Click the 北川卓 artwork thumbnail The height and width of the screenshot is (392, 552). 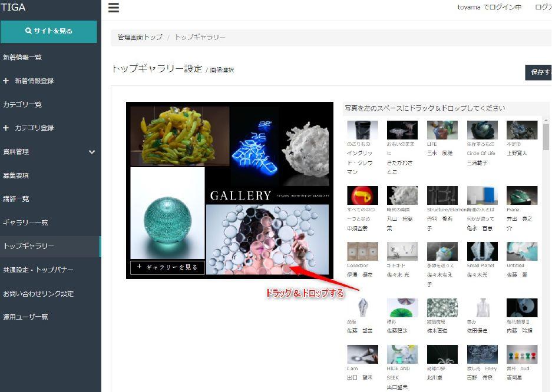click(442, 354)
